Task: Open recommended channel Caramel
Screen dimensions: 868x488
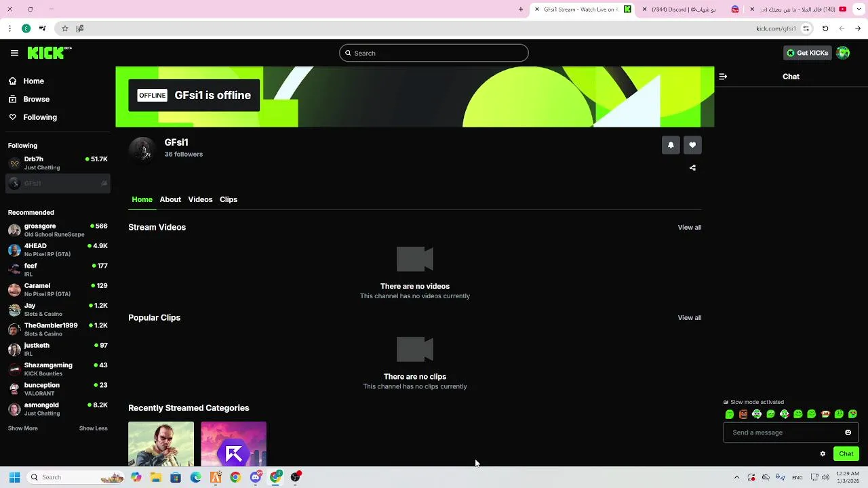Action: point(58,289)
